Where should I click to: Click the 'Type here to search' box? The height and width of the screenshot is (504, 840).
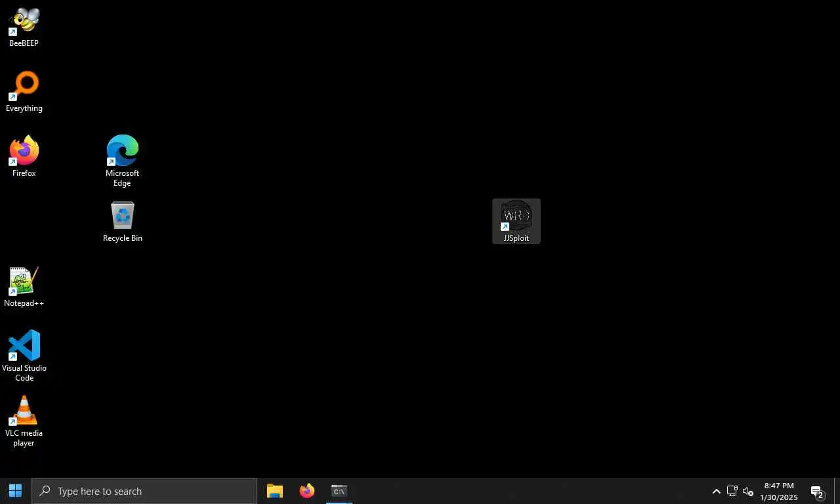pyautogui.click(x=144, y=491)
